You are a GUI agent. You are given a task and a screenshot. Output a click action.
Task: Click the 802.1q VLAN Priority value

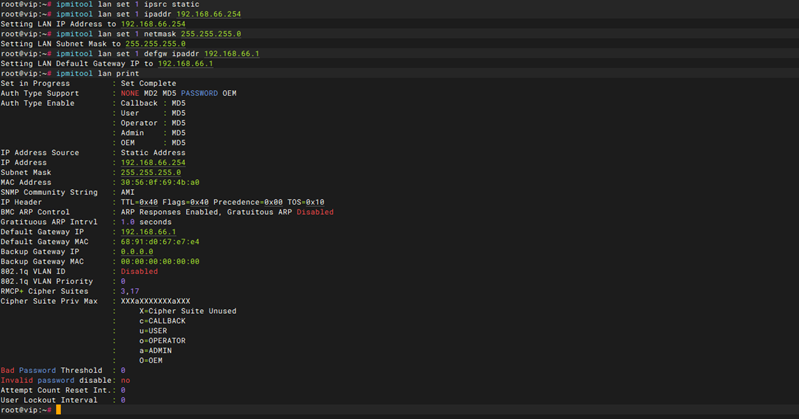[123, 281]
